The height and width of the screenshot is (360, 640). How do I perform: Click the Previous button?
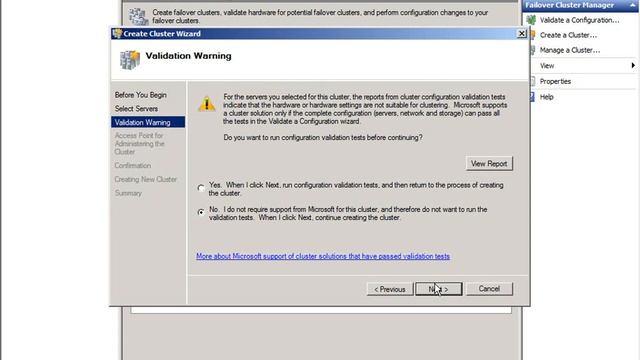point(390,289)
